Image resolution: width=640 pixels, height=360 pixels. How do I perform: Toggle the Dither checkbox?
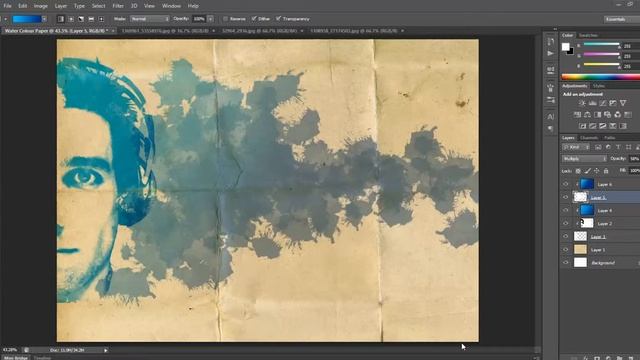[254, 19]
